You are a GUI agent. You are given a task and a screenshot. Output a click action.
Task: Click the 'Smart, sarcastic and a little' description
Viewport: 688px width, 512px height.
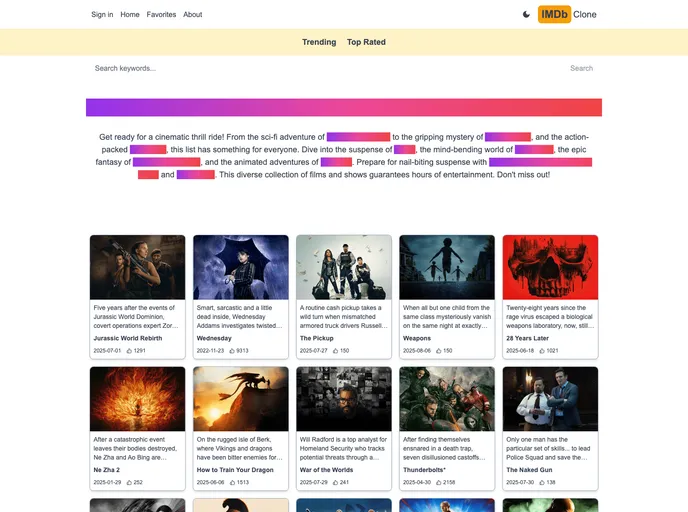[240, 317]
